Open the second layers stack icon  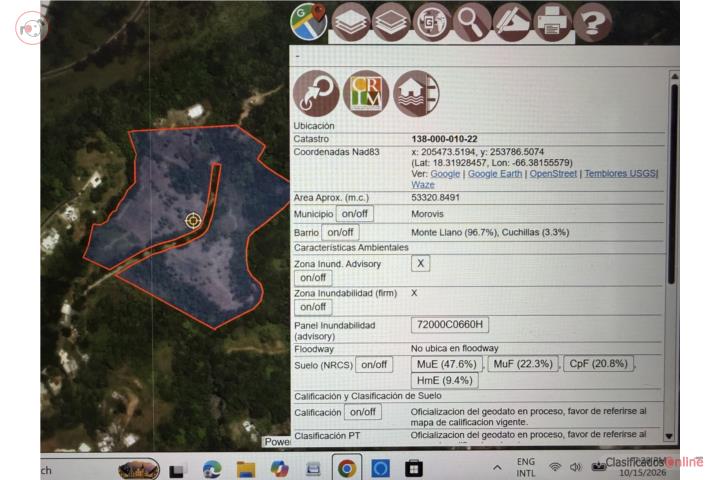pyautogui.click(x=391, y=22)
